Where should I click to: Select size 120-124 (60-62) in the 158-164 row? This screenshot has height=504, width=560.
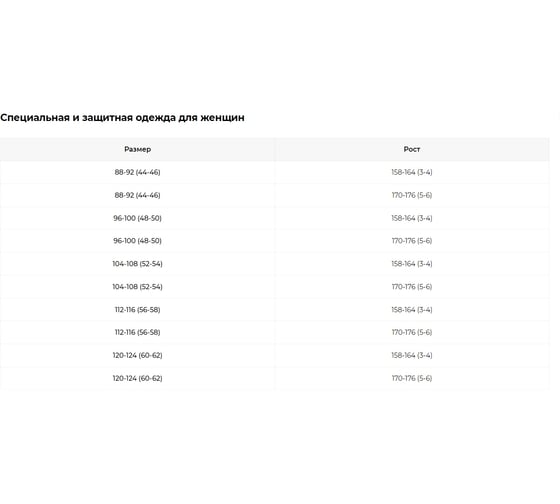pos(138,355)
